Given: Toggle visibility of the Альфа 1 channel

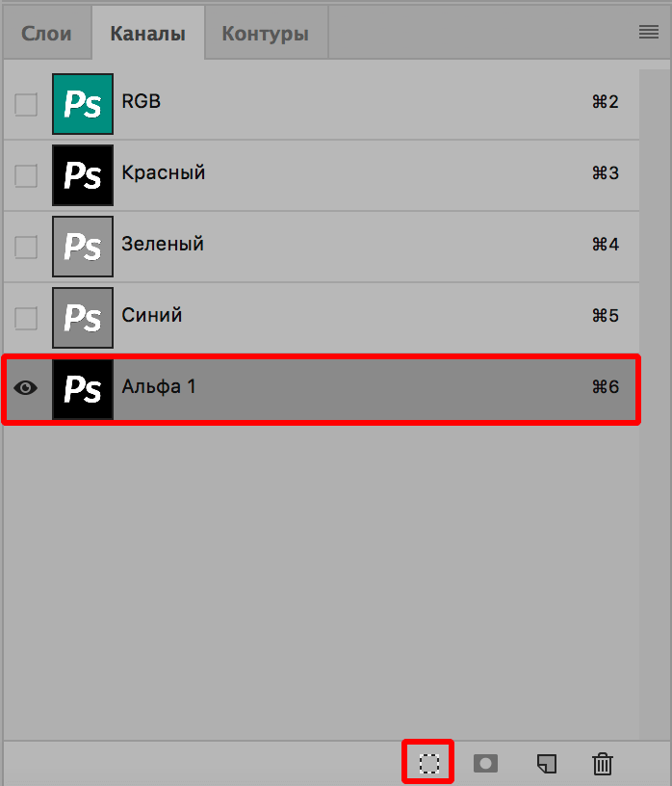Looking at the screenshot, I should point(25,389).
